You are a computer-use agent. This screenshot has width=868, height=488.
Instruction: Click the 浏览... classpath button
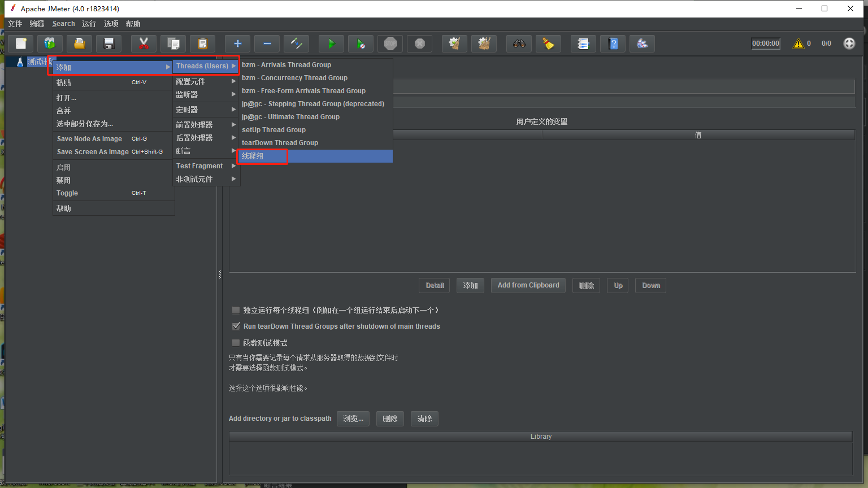(x=353, y=419)
